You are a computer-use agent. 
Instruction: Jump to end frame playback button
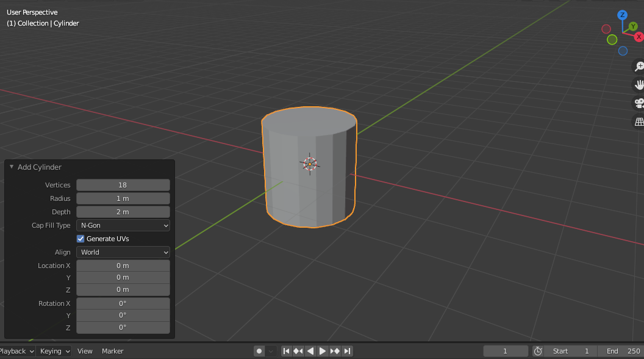click(347, 351)
